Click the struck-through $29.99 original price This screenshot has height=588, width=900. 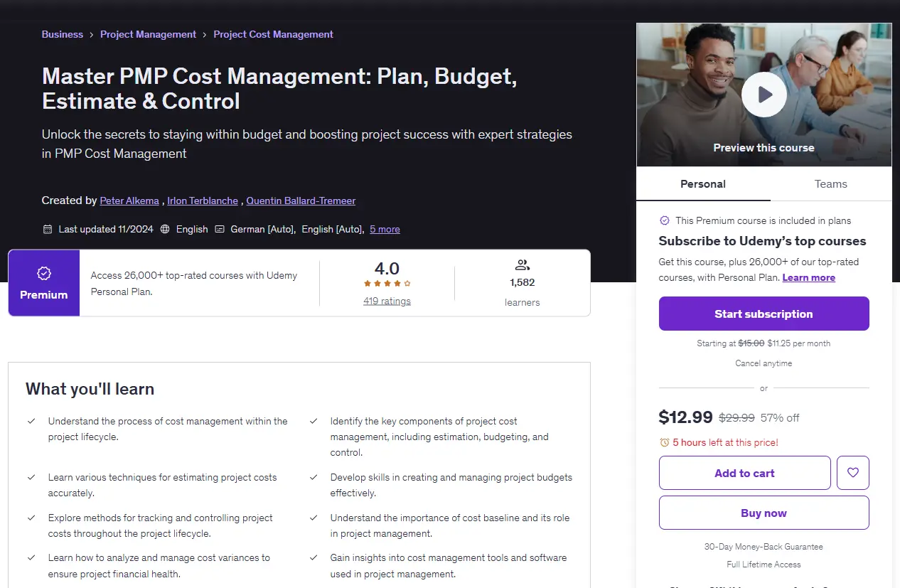pos(736,417)
